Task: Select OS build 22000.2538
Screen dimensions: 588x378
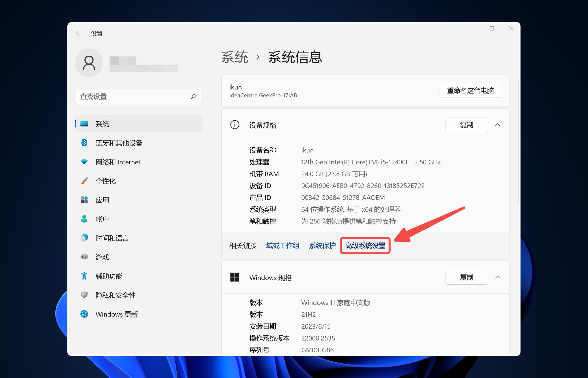Action: pos(318,338)
